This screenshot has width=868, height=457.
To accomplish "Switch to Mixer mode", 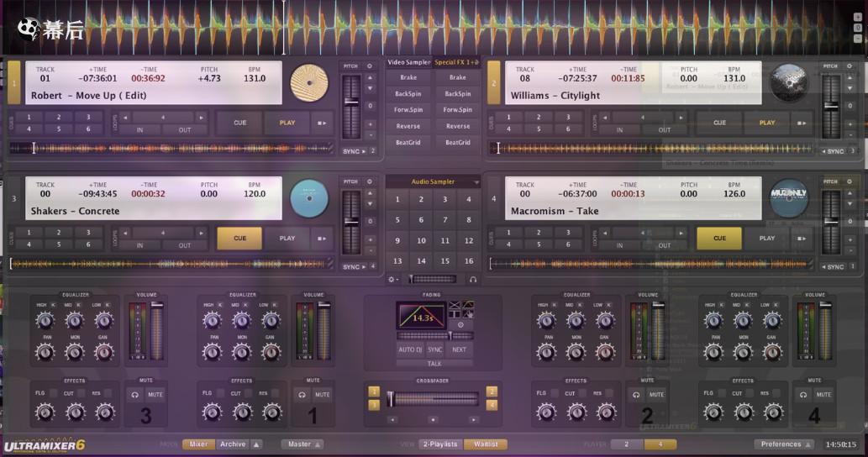I will point(199,444).
